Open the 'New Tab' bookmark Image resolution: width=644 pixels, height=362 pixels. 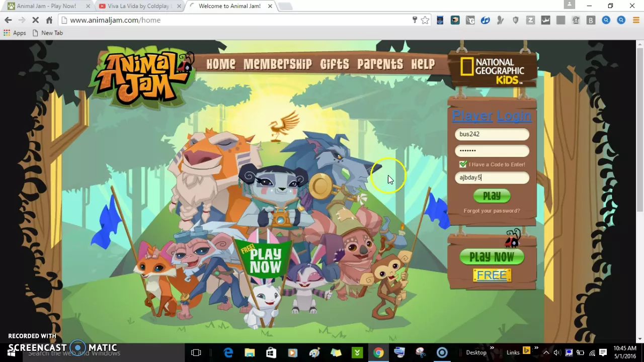point(47,33)
